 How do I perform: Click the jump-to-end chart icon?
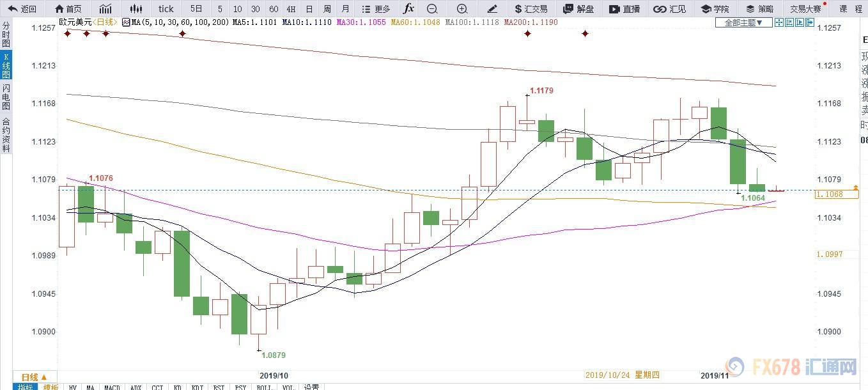(800, 22)
